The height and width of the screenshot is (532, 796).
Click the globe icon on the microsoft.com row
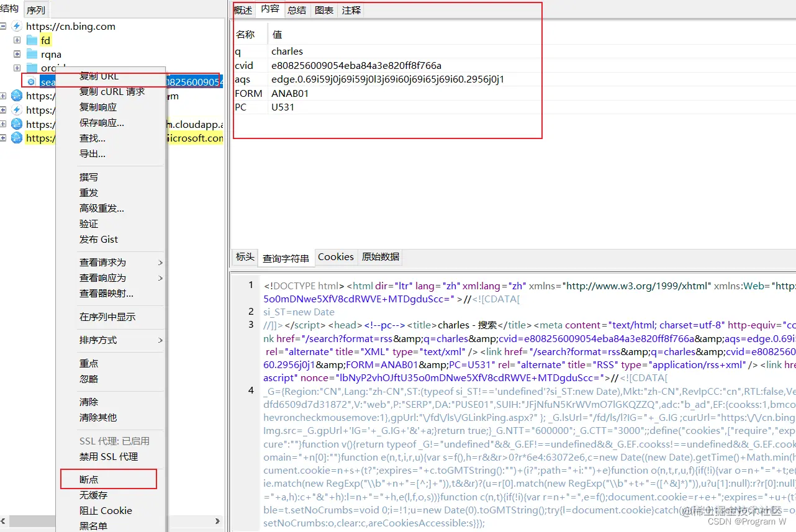(x=17, y=138)
